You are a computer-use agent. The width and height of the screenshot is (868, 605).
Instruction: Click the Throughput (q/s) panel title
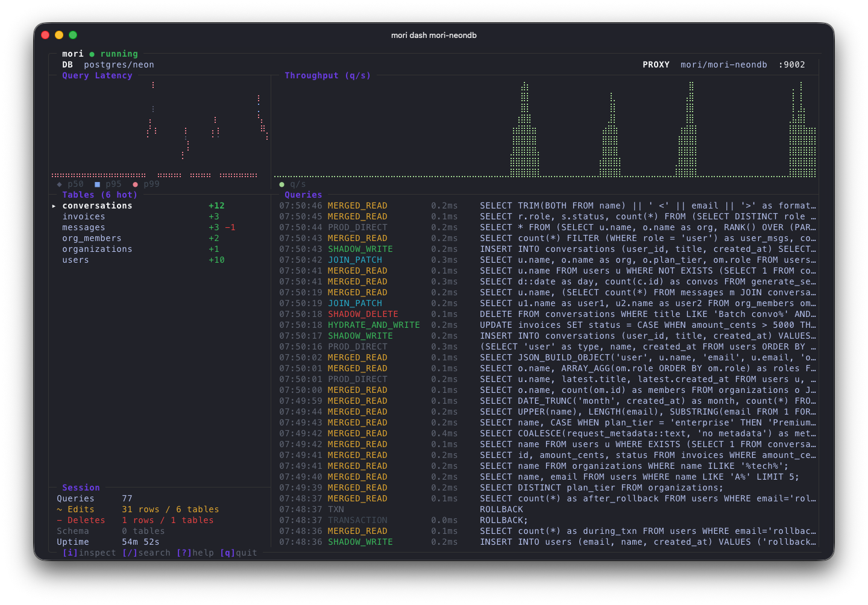(x=328, y=76)
